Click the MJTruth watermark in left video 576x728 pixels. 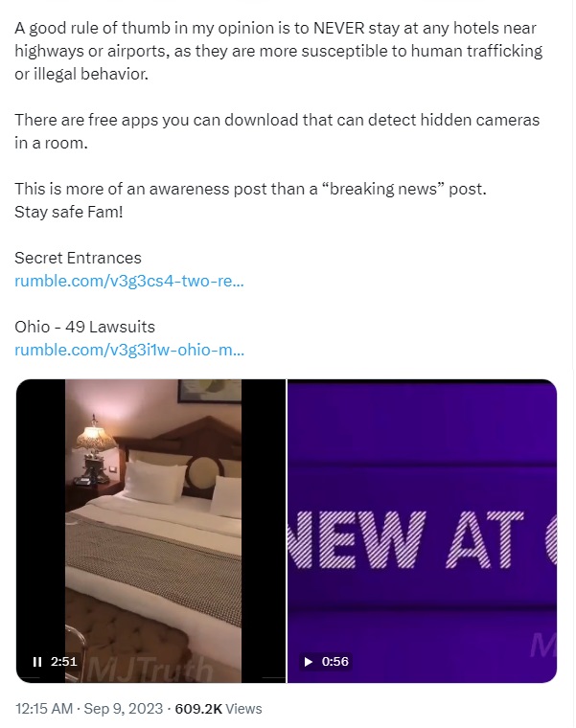150,670
